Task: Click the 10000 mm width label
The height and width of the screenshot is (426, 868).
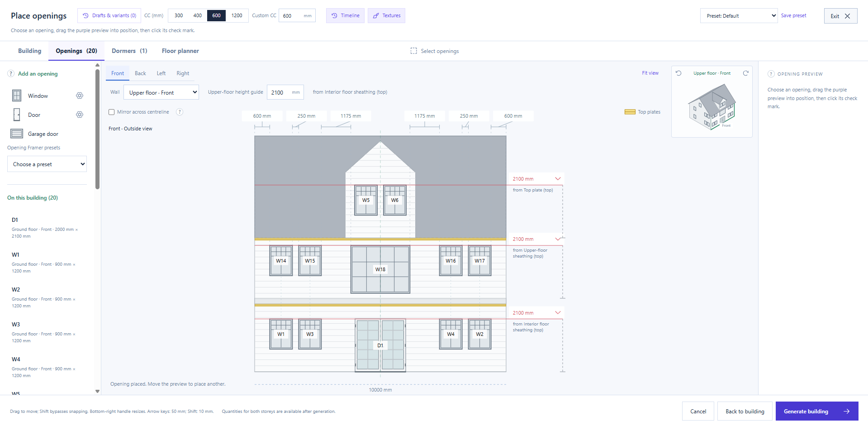Action: 380,390
